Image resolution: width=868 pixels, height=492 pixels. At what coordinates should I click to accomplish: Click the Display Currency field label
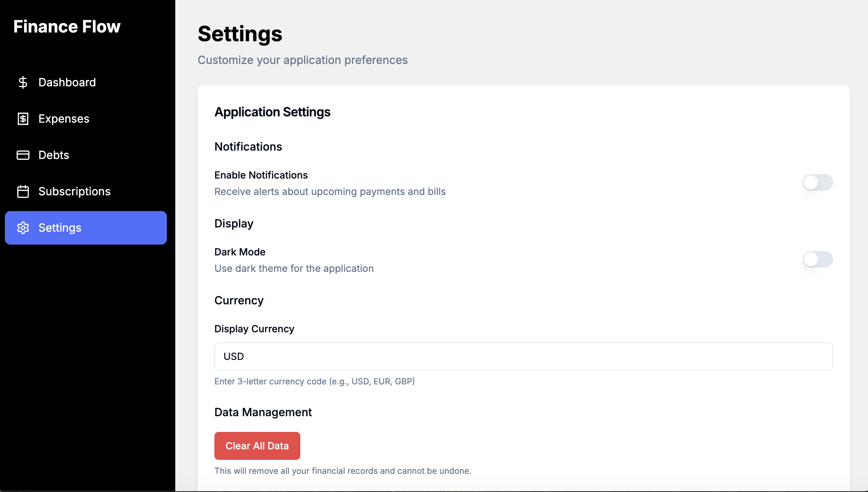(254, 329)
